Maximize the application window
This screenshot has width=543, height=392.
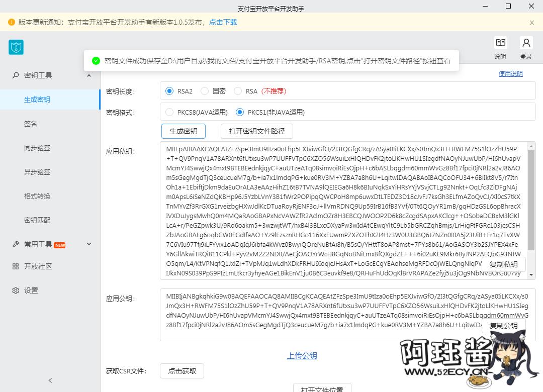click(x=508, y=6)
